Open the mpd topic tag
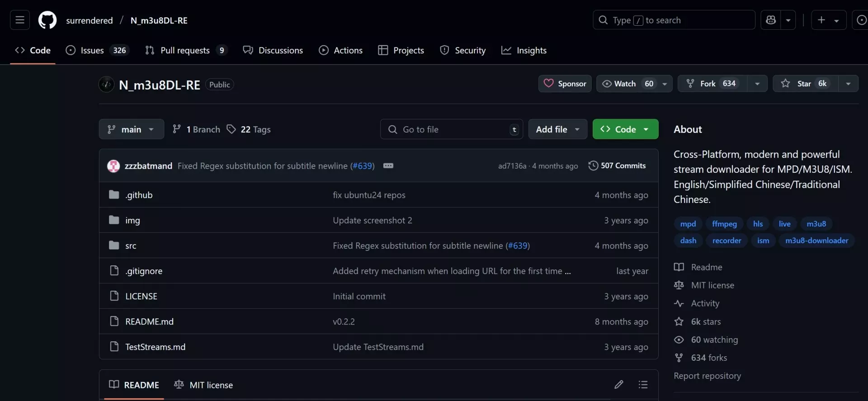The height and width of the screenshot is (401, 868). coord(688,224)
